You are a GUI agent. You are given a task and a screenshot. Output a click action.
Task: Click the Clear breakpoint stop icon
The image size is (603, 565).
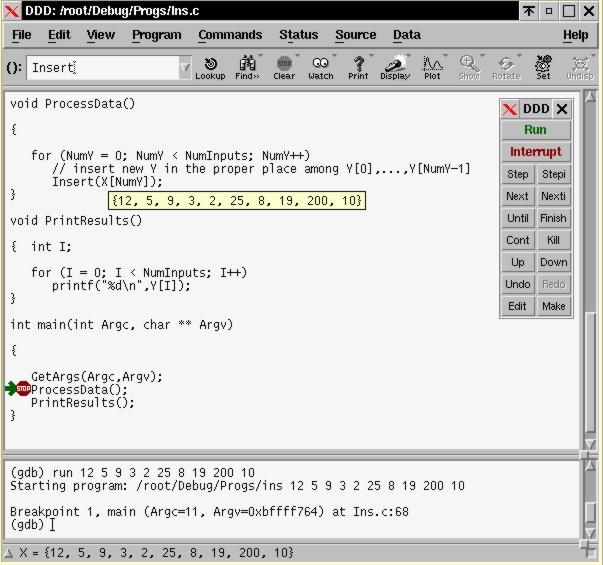(x=284, y=67)
